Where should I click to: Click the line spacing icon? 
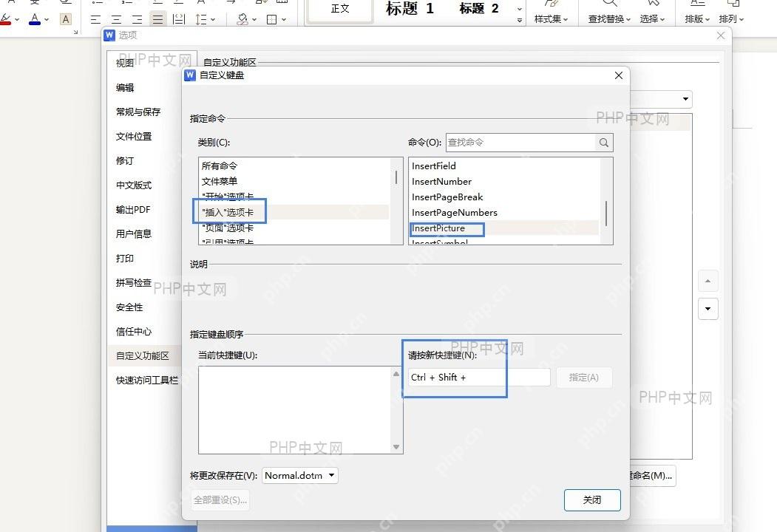click(x=200, y=19)
